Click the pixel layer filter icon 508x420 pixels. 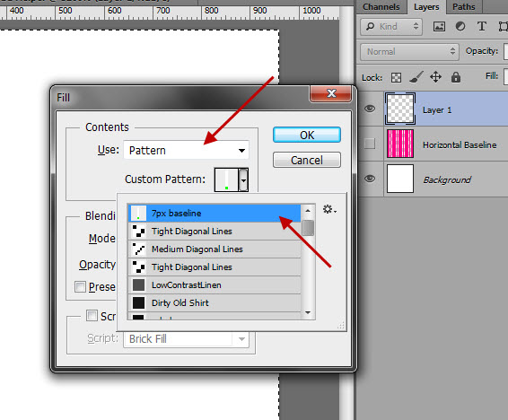click(439, 27)
